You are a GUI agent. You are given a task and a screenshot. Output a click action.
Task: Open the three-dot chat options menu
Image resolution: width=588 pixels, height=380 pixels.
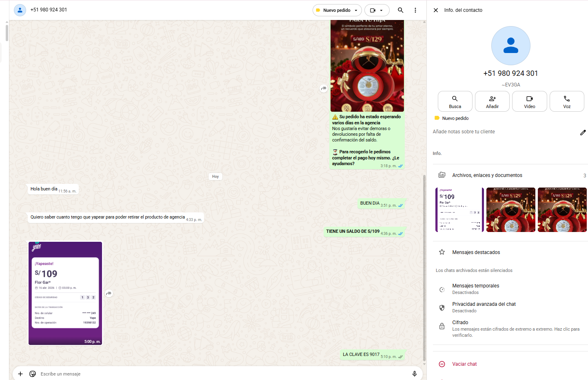pyautogui.click(x=415, y=10)
